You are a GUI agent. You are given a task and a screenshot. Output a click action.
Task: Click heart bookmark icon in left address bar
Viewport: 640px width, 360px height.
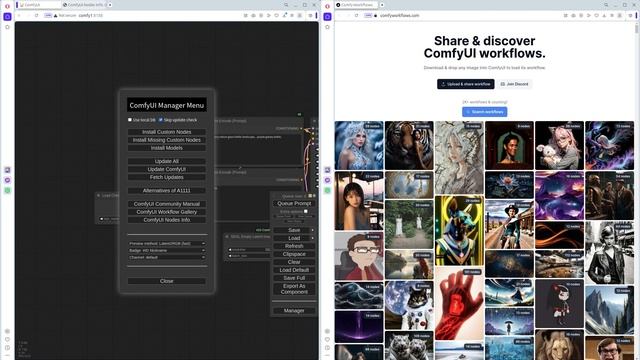pyautogui.click(x=276, y=16)
